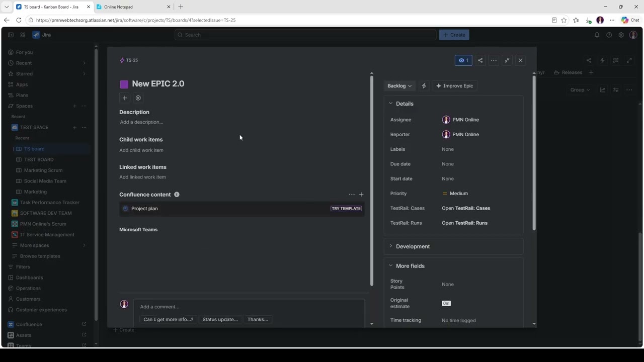Click the Jira search field

click(305, 35)
